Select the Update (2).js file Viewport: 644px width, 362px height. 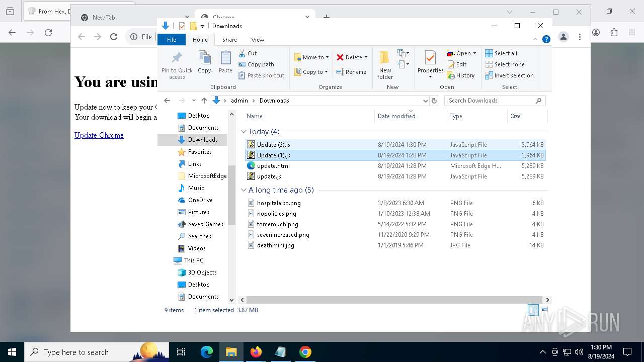pyautogui.click(x=395, y=145)
